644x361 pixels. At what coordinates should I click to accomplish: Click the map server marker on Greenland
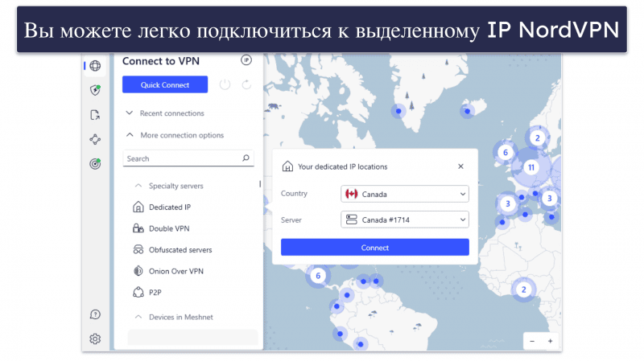(x=398, y=111)
